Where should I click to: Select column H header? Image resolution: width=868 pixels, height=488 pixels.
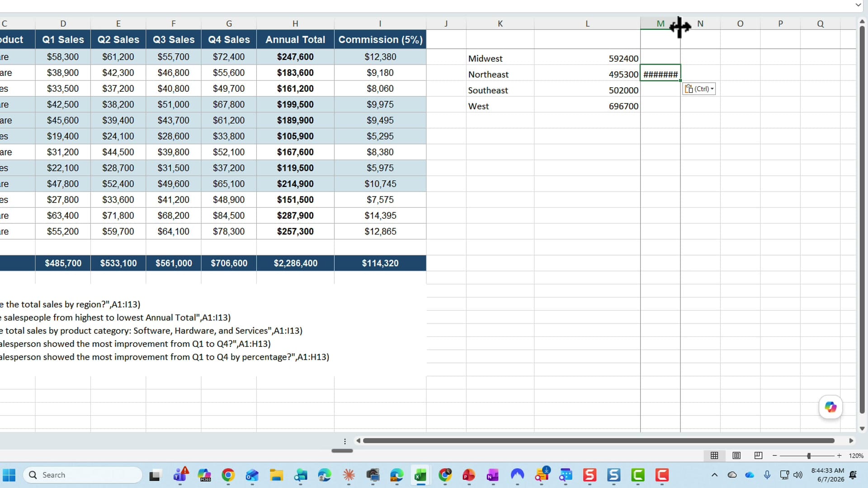pos(295,23)
